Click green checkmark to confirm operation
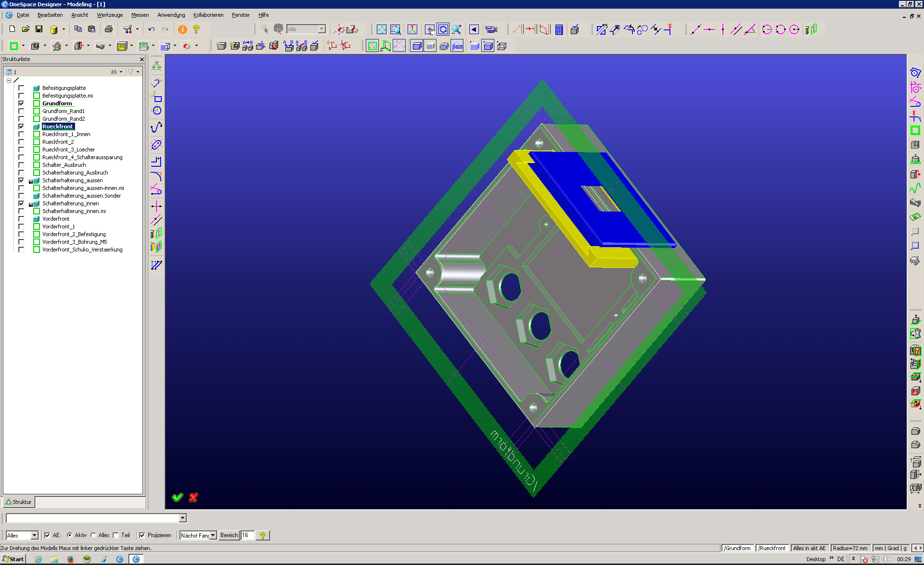The image size is (924, 565). (x=178, y=497)
